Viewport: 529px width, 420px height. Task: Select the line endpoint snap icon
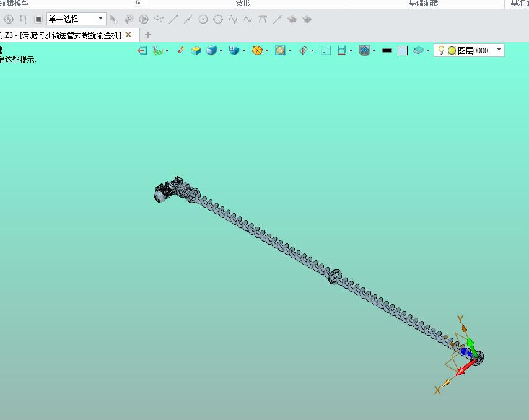tap(173, 19)
